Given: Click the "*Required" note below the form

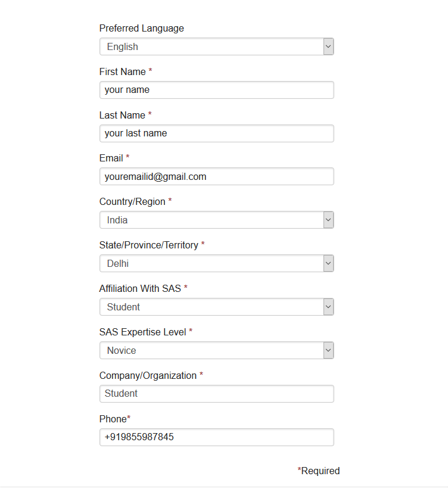Looking at the screenshot, I should 319,471.
